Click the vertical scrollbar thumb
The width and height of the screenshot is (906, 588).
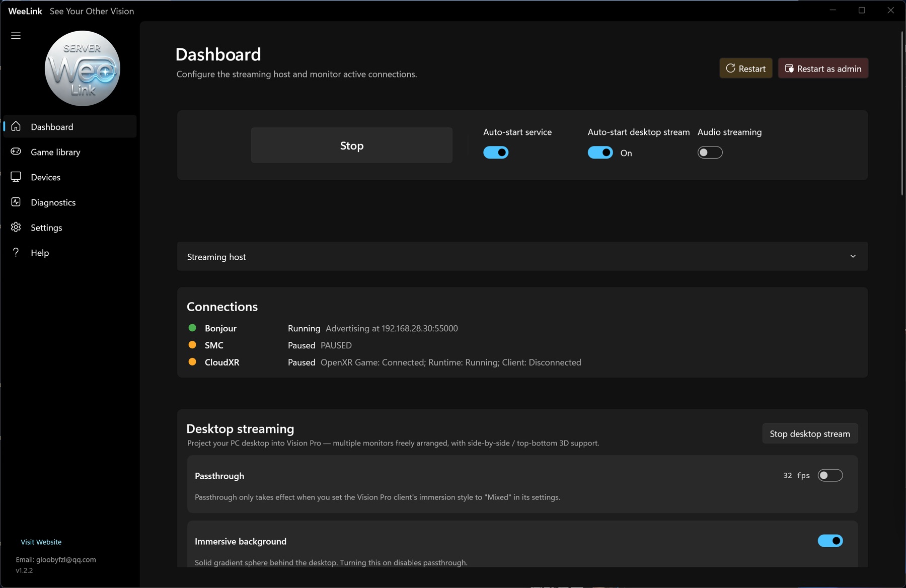902,113
